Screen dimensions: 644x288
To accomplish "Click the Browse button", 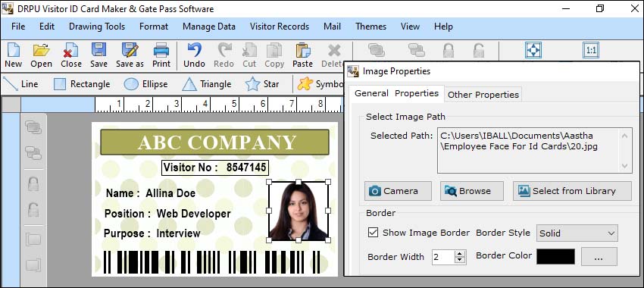I will click(472, 191).
